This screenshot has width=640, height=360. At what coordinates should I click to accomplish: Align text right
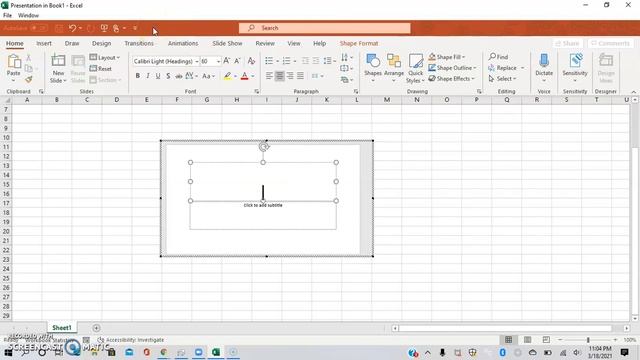tap(290, 76)
